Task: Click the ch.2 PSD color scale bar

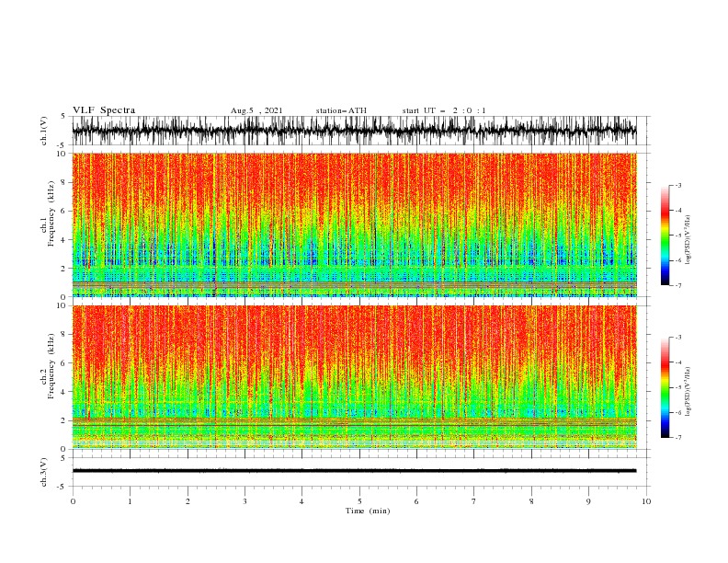Action: pyautogui.click(x=665, y=387)
